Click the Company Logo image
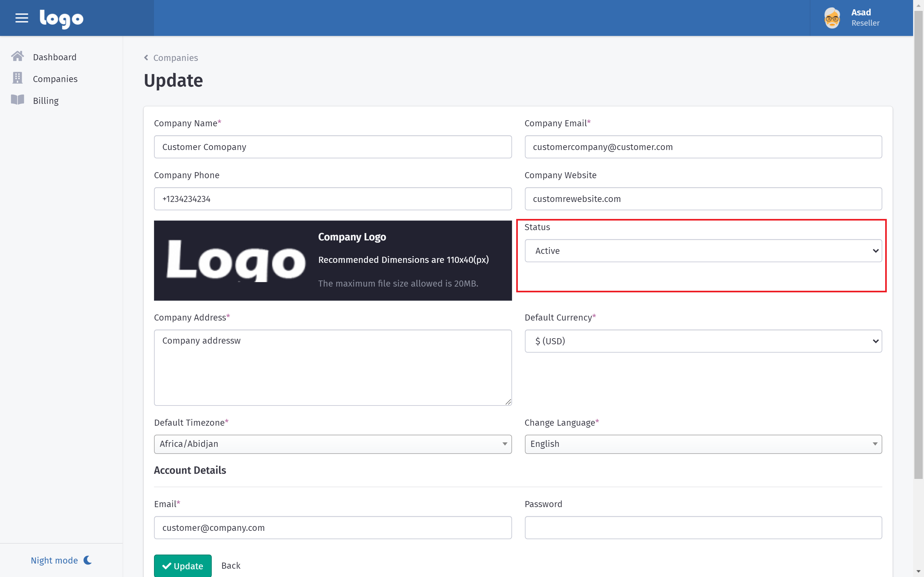 click(236, 261)
